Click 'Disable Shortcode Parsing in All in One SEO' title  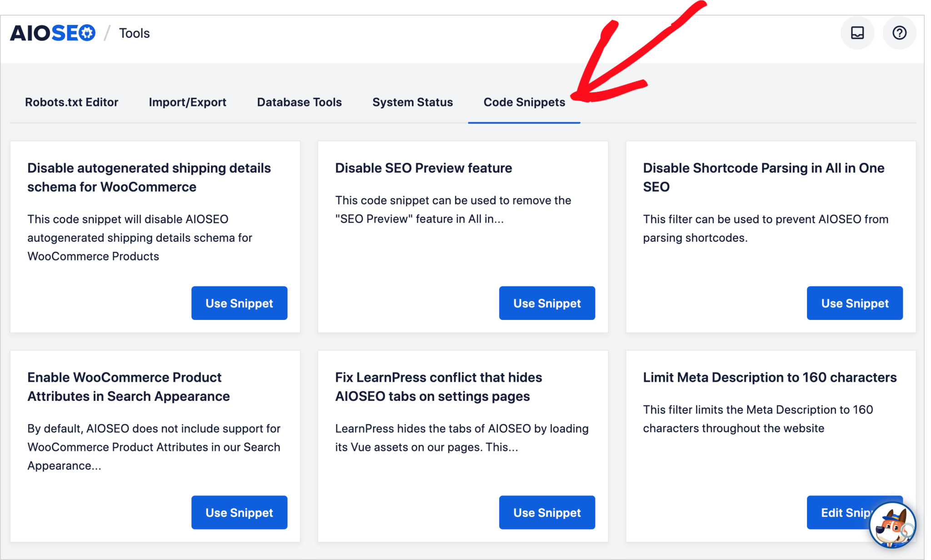[763, 177]
